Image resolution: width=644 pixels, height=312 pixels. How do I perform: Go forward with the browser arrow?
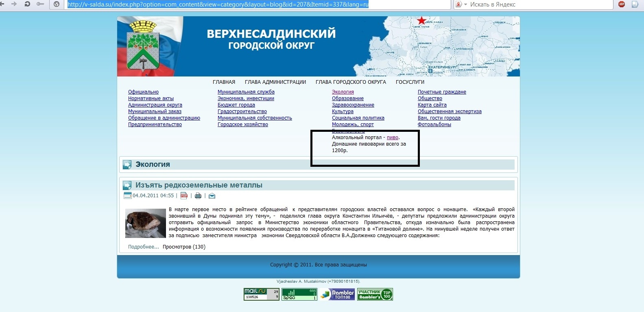[14, 4]
